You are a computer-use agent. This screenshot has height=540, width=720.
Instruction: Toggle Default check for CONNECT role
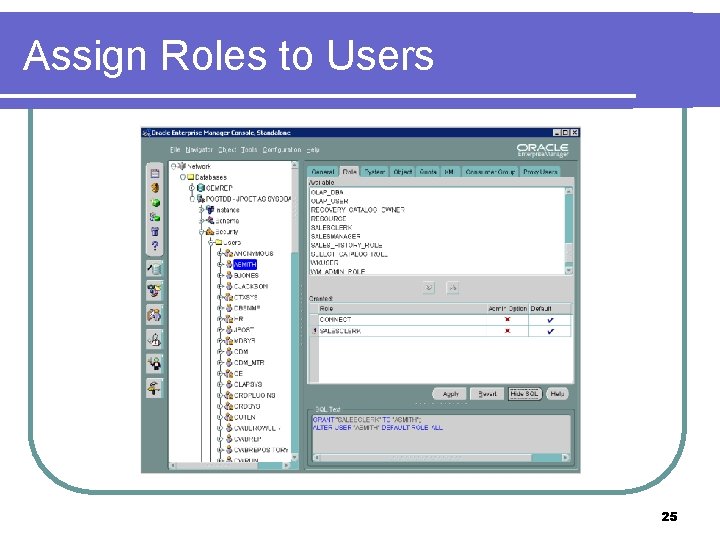point(550,320)
